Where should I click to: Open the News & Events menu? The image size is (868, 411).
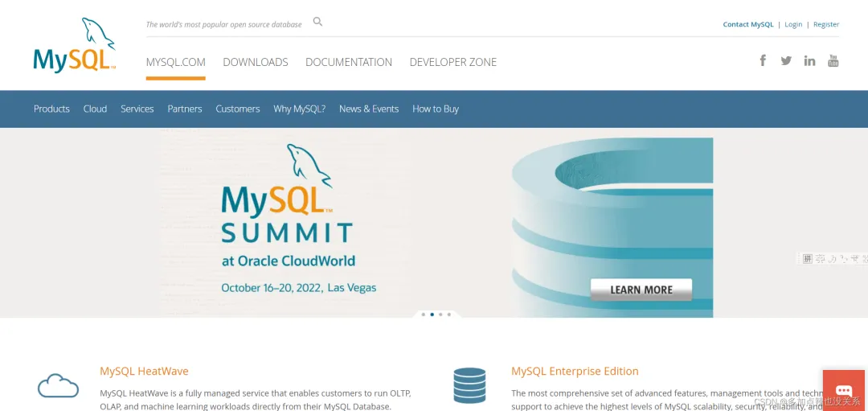(x=369, y=109)
